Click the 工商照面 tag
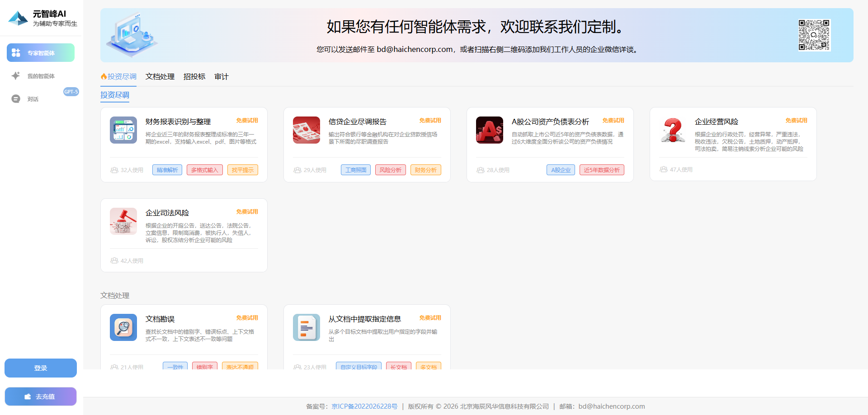868x415 pixels. point(356,170)
